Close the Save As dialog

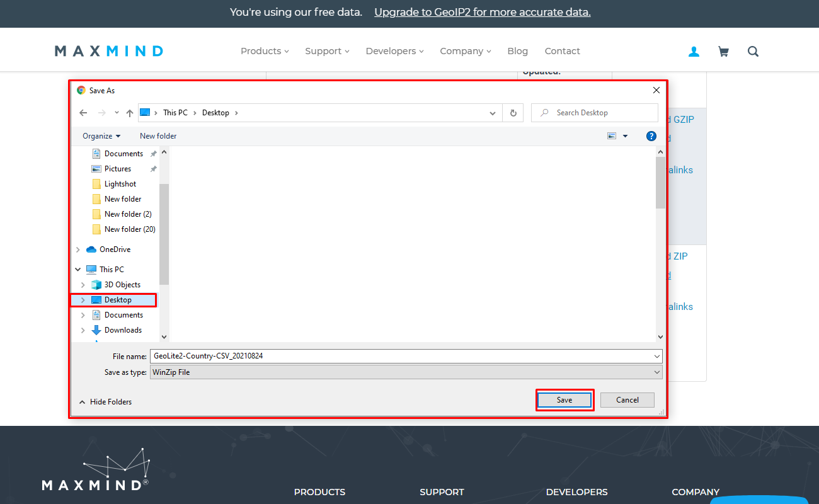pos(656,90)
